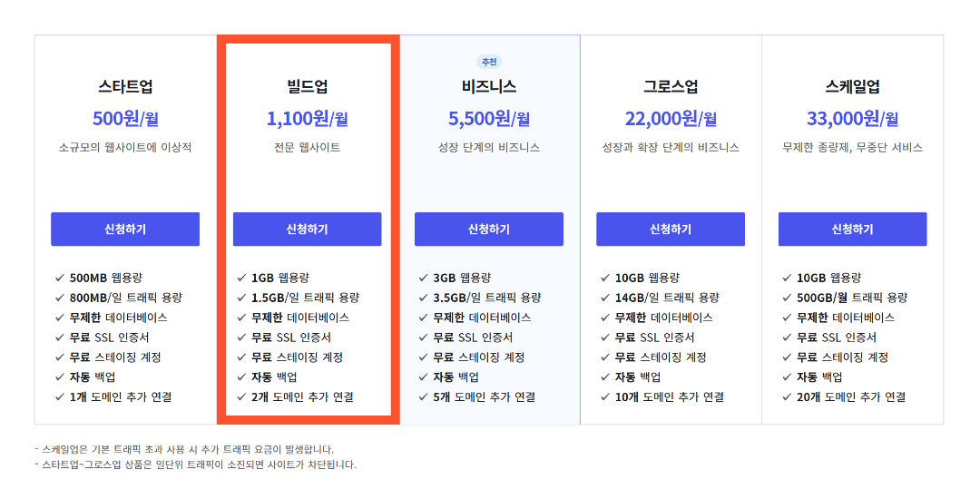Select the 5,500원/월 price text
The height and width of the screenshot is (499, 980).
pos(489,118)
